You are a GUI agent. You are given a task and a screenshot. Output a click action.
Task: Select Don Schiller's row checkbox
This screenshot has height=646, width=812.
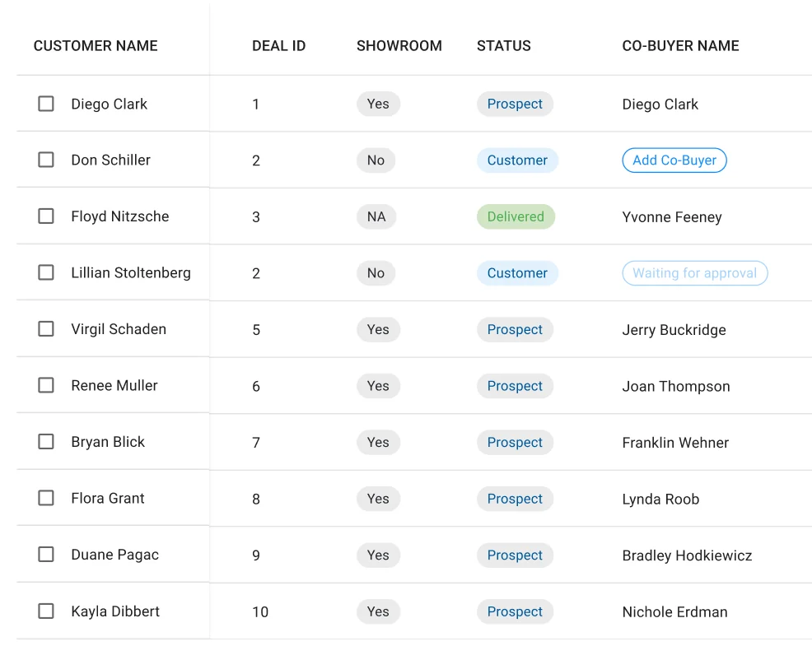(x=46, y=160)
